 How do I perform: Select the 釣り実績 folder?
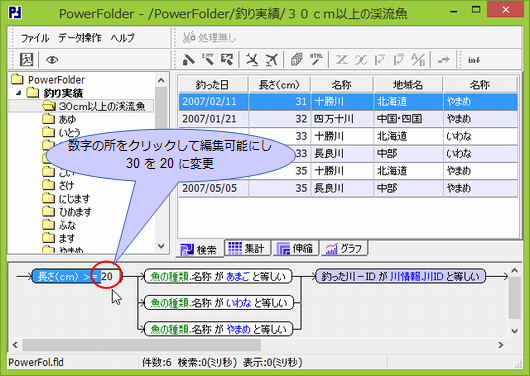point(55,93)
